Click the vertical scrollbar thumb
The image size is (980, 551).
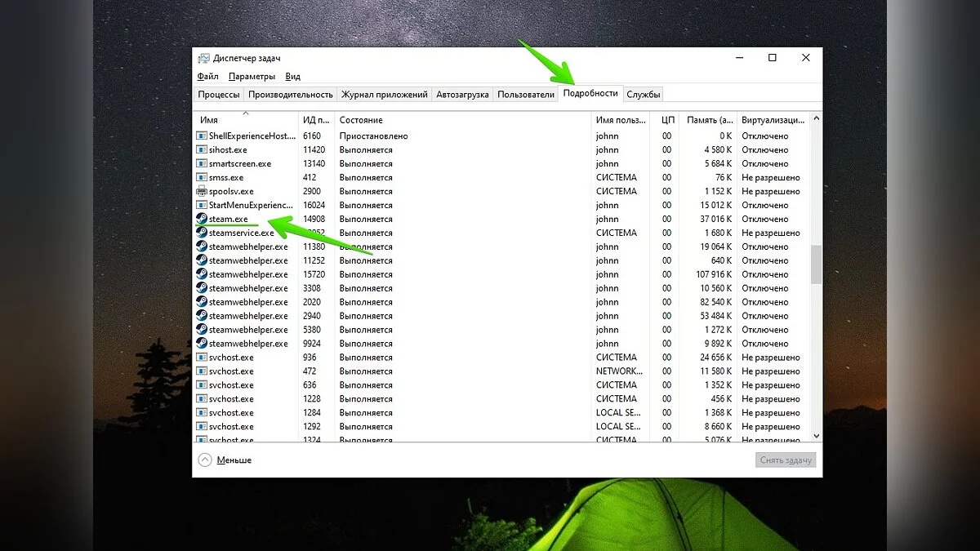pos(816,263)
